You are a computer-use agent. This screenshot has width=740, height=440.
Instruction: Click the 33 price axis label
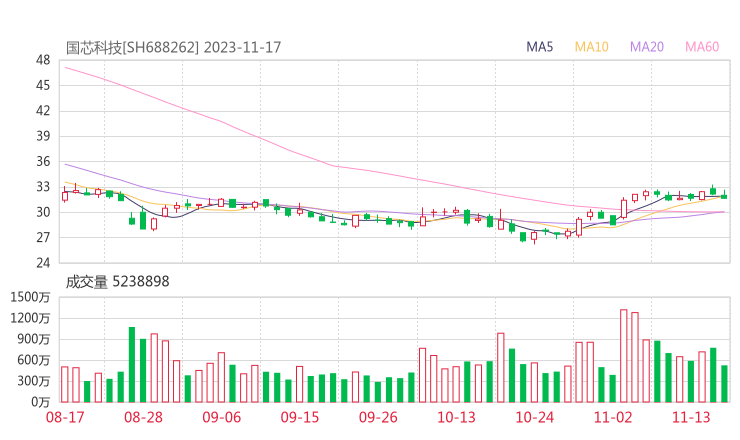coord(43,187)
